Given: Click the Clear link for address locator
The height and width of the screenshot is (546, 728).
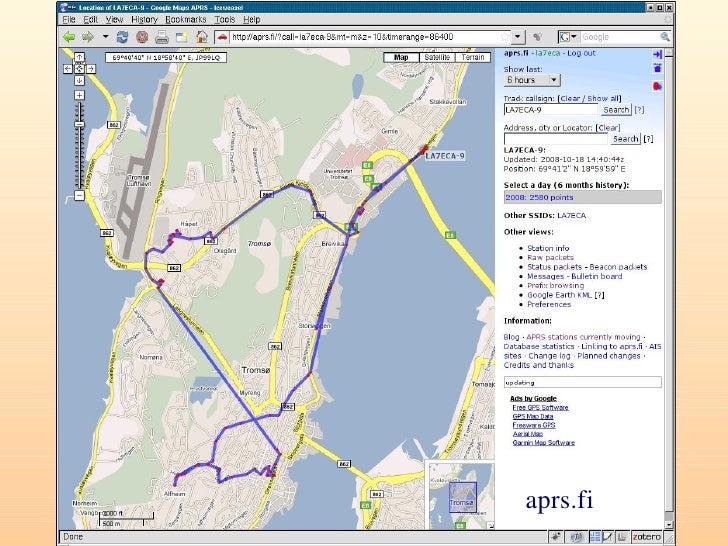Looking at the screenshot, I should click(x=608, y=128).
